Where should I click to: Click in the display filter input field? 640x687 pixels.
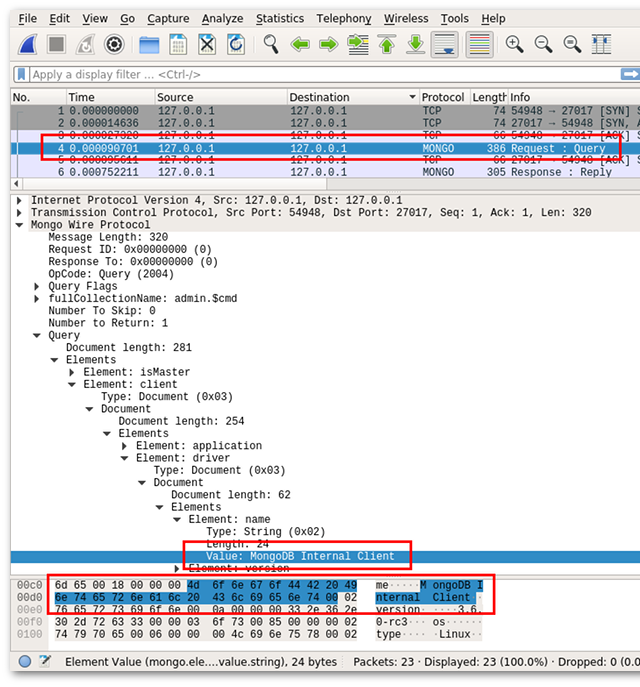(x=300, y=75)
